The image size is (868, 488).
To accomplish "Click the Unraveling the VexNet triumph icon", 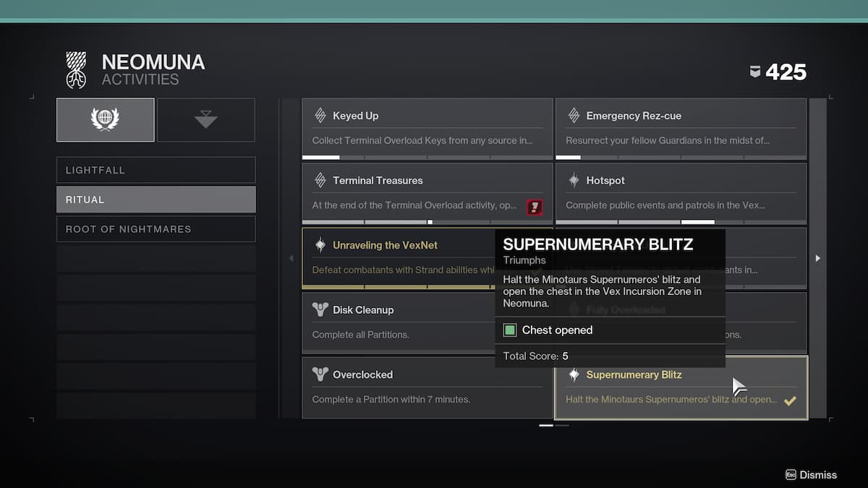I will tap(320, 245).
